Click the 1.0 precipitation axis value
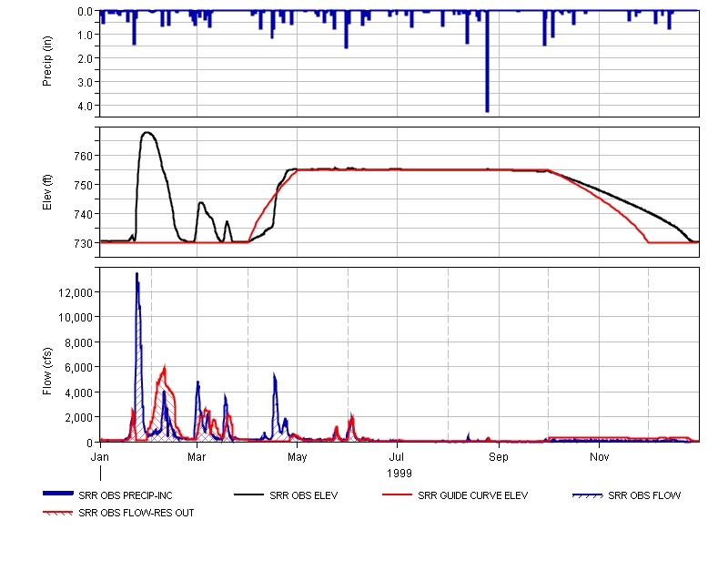This screenshot has height=571, width=728. (85, 35)
